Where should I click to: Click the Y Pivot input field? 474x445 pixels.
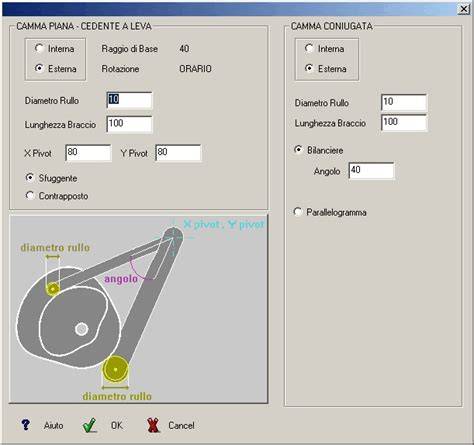point(178,153)
